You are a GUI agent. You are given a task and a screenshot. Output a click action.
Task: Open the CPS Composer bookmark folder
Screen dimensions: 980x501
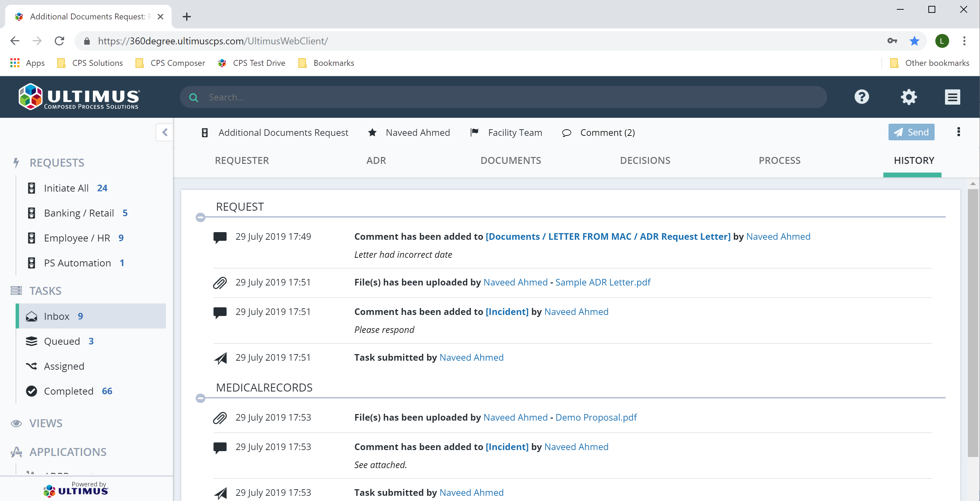tap(170, 63)
